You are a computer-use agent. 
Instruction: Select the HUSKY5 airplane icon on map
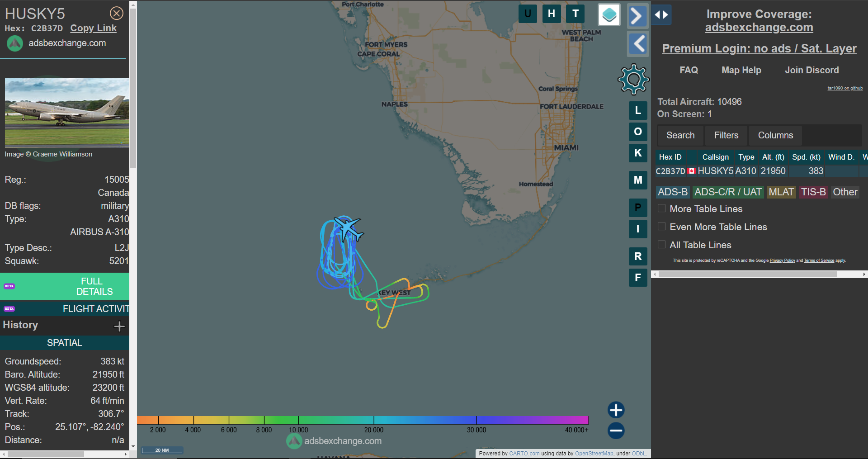pyautogui.click(x=348, y=228)
